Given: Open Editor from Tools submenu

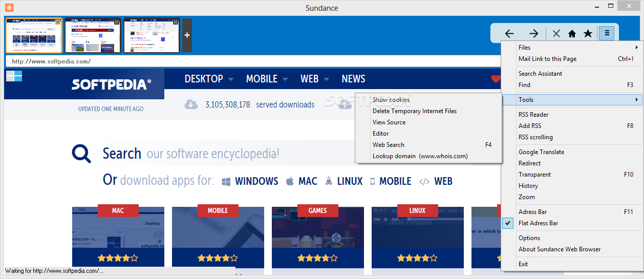Looking at the screenshot, I should (428, 134).
